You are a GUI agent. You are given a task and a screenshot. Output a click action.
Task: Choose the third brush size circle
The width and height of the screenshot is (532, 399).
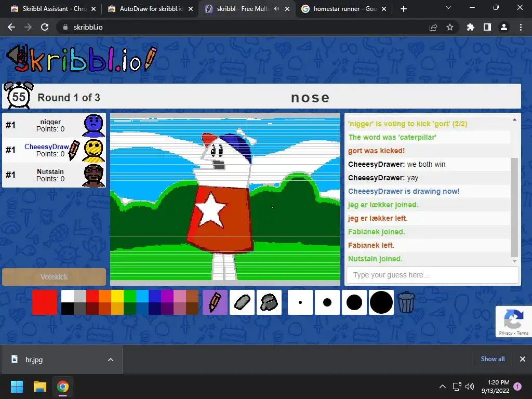coord(354,302)
